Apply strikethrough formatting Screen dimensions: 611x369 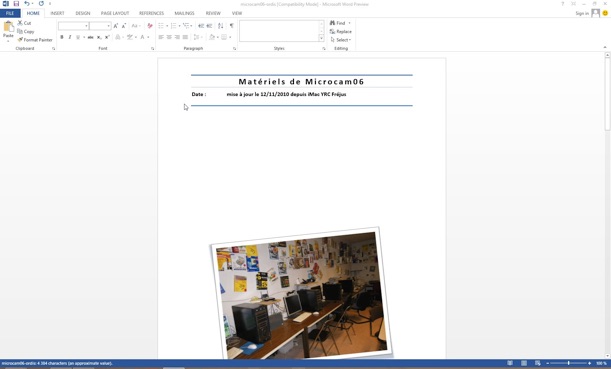pyautogui.click(x=90, y=37)
